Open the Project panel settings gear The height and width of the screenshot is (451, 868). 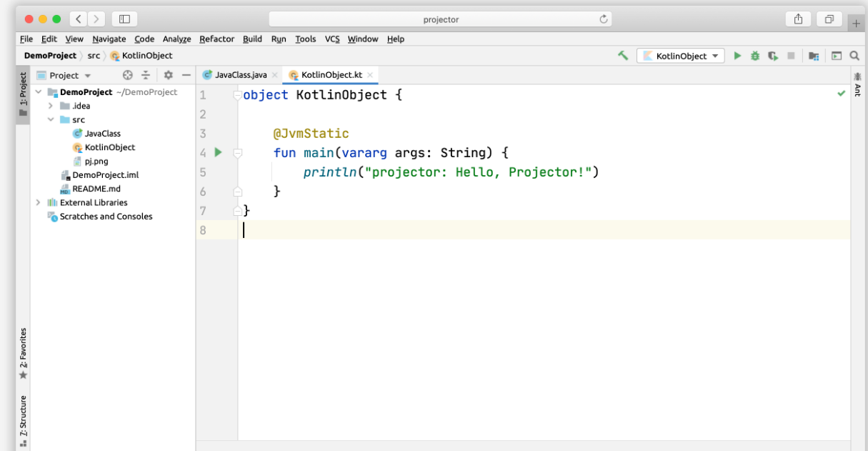169,75
